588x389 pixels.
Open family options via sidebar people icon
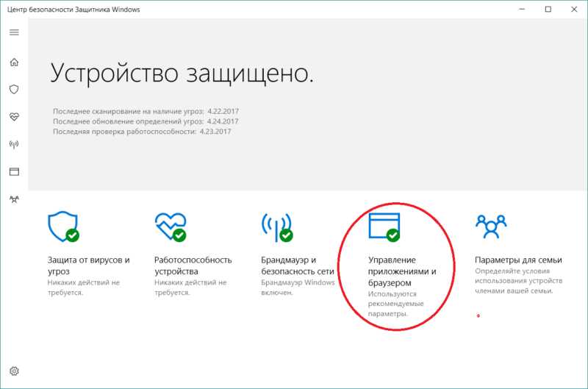coord(14,199)
